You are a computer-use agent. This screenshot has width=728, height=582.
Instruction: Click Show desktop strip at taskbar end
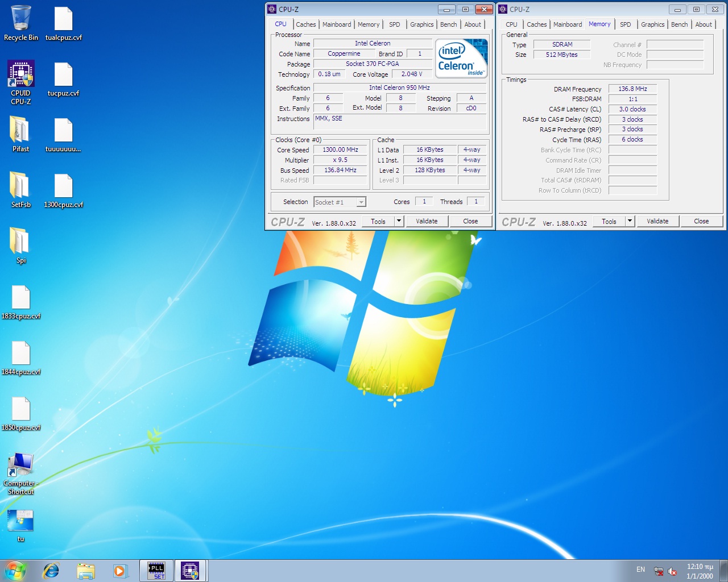[x=724, y=571]
